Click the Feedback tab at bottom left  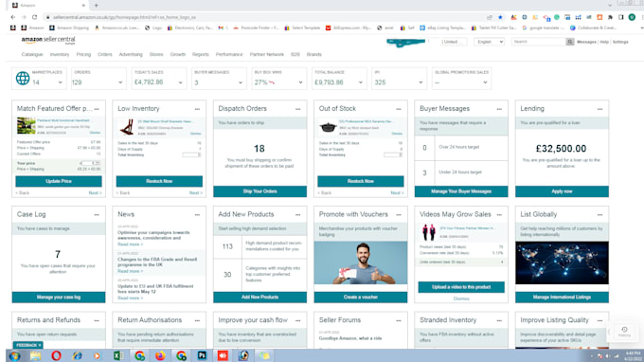click(x=27, y=345)
